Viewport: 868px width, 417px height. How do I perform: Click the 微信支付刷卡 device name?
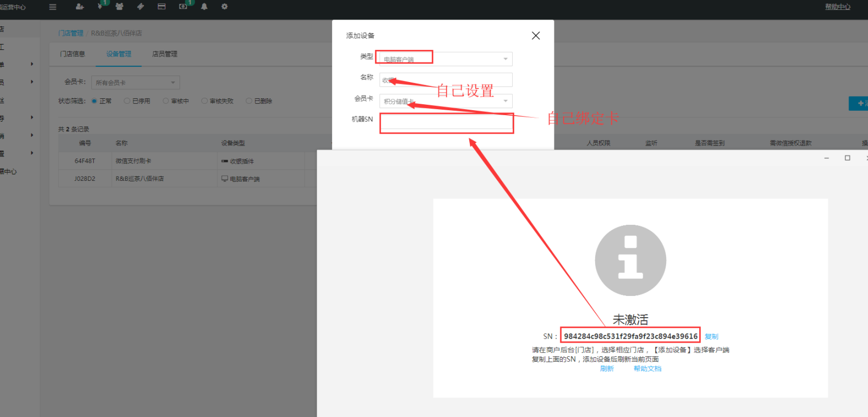coord(133,161)
